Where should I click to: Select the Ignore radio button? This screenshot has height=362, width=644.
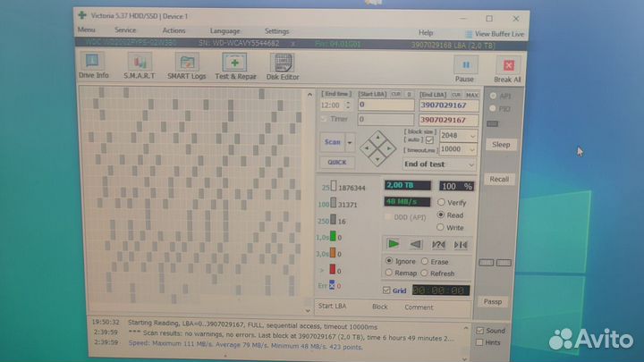point(388,261)
